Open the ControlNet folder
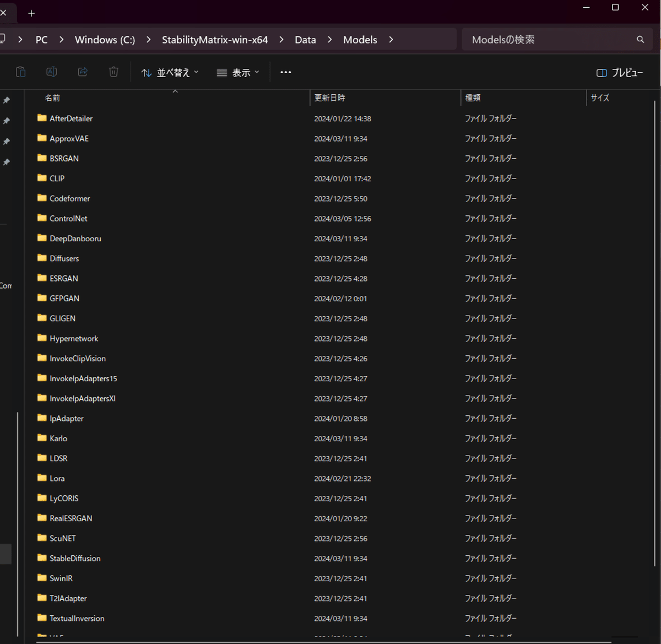Screen dimensions: 661x644 pos(68,218)
